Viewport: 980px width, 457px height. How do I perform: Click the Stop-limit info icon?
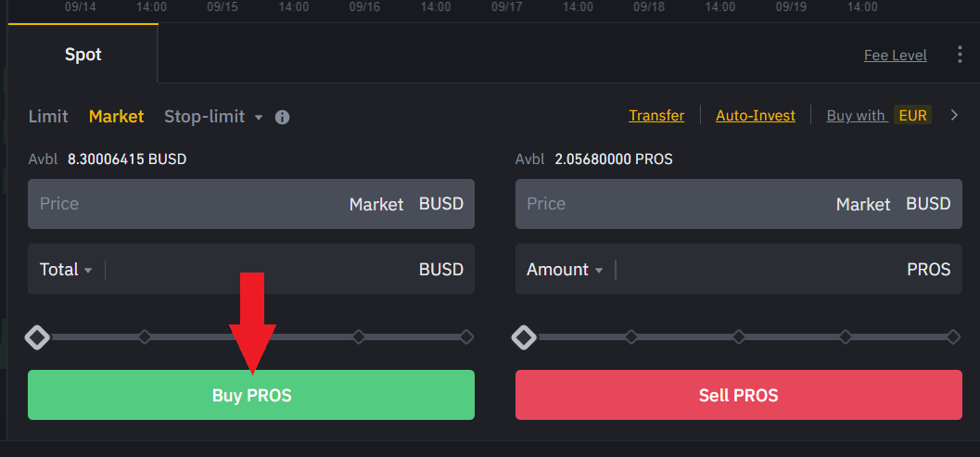(x=283, y=118)
